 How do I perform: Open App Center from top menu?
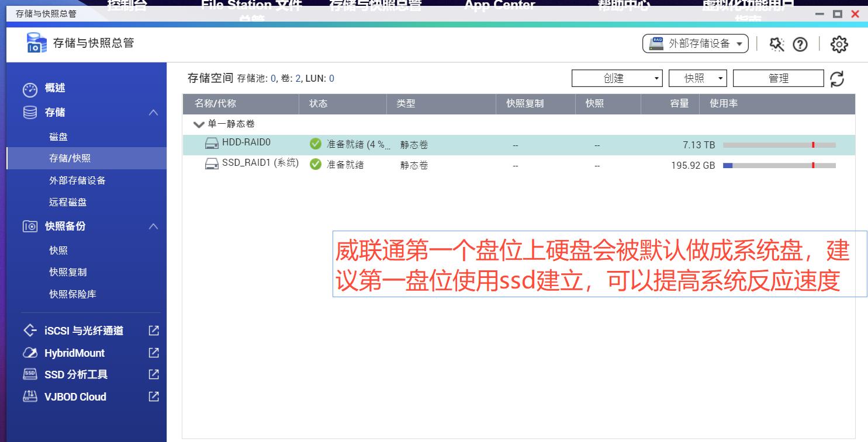tap(499, 5)
